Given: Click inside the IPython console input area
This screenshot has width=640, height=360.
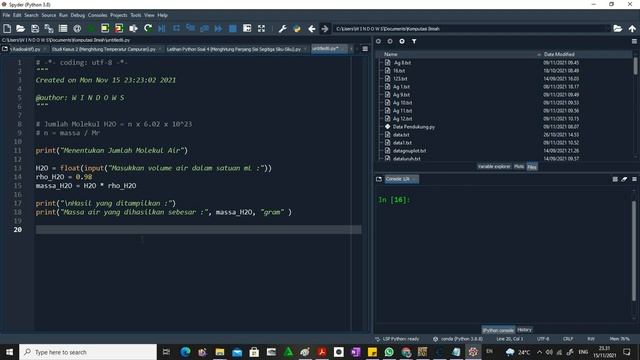Looking at the screenshot, I should [x=504, y=253].
